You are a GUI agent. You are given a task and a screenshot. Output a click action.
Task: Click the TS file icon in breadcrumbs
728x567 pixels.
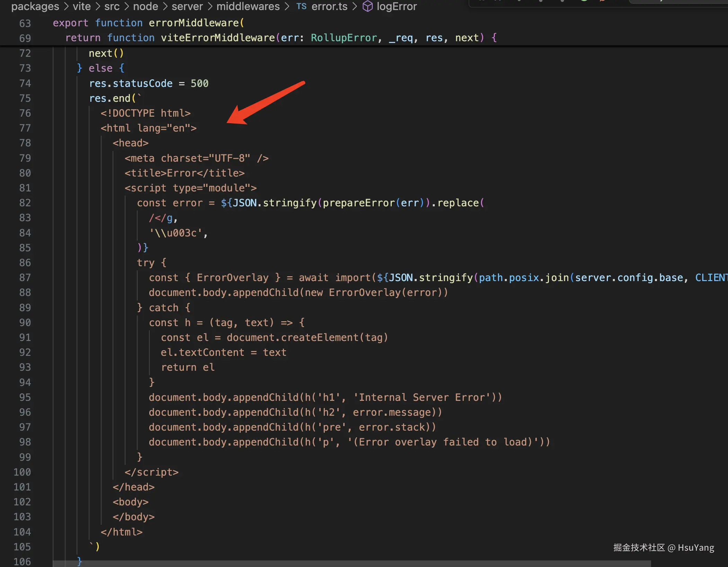(301, 6)
